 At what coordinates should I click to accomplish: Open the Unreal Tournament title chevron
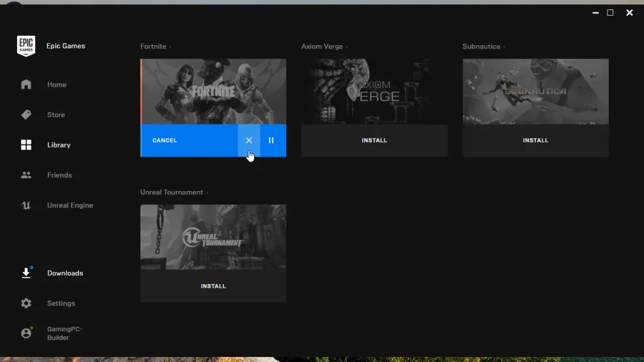click(207, 192)
